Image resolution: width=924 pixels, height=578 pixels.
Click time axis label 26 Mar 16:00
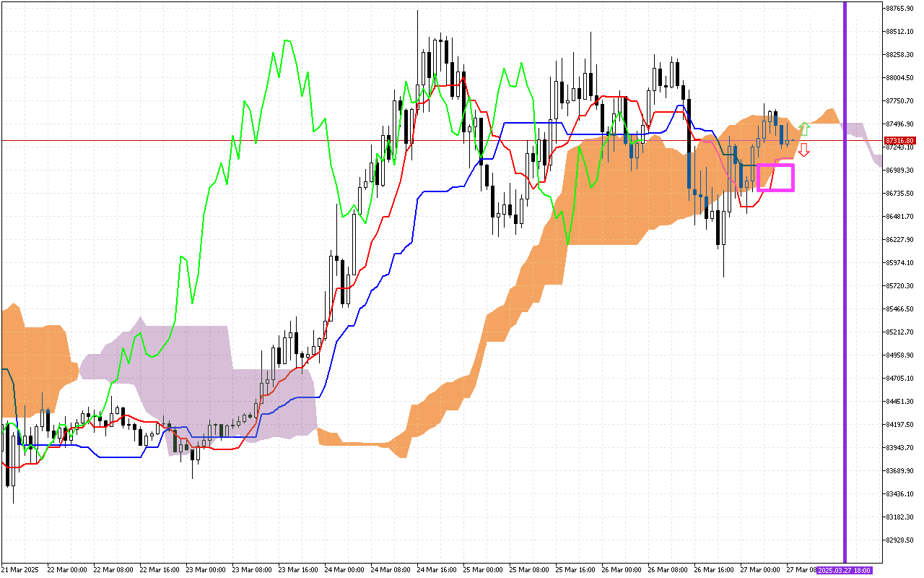(x=715, y=570)
